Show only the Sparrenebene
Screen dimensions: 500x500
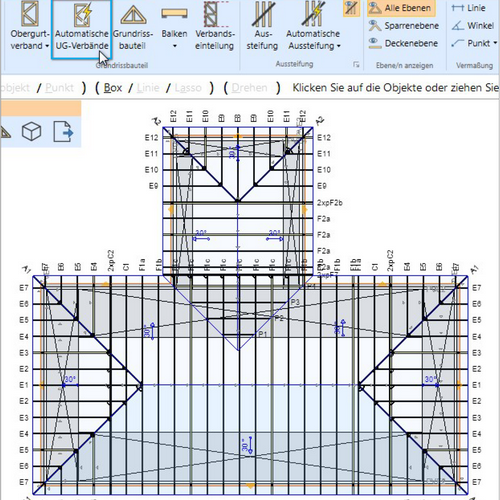[404, 26]
